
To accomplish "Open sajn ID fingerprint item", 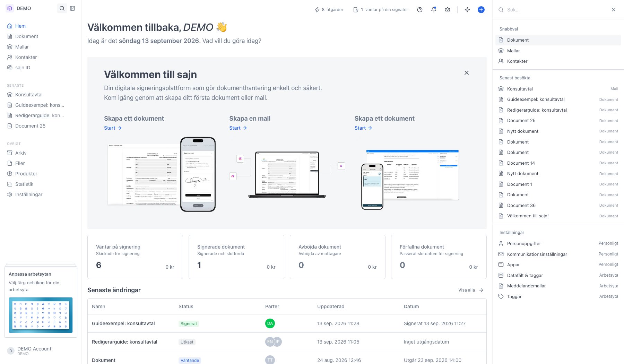I will (x=41, y=68).
